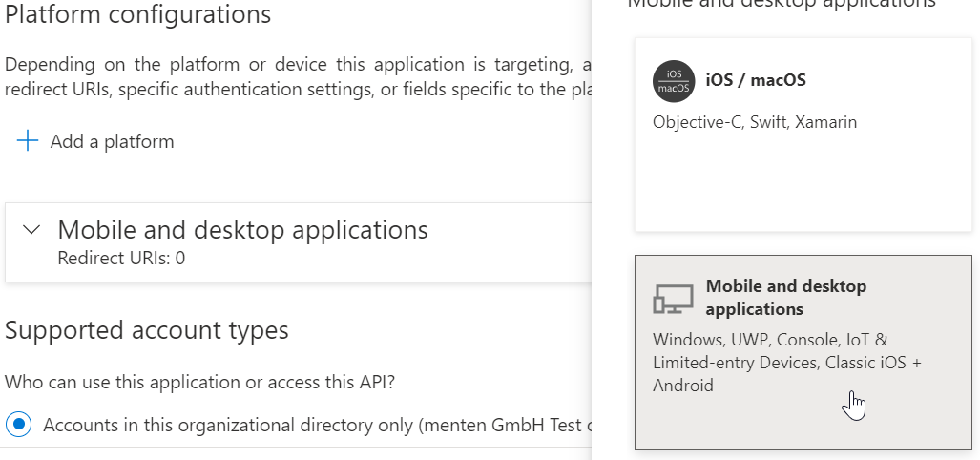
Task: Click 'Objective-C, Swift, Xamarin' description text
Action: pos(754,122)
